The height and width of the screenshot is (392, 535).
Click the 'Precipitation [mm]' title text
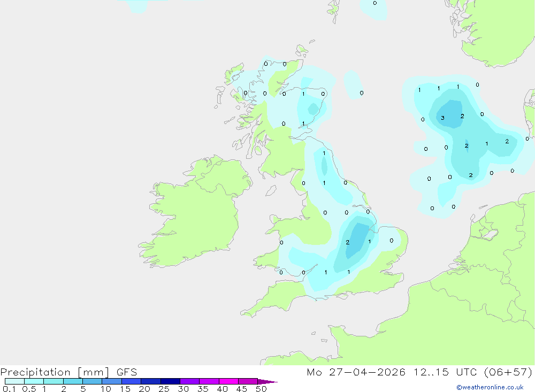(55, 372)
